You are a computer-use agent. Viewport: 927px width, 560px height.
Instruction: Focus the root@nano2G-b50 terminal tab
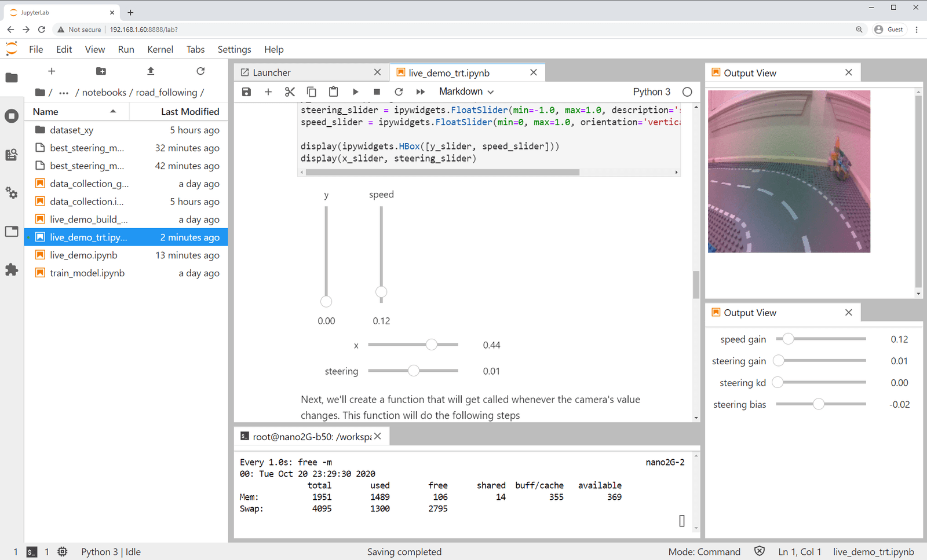pos(312,437)
